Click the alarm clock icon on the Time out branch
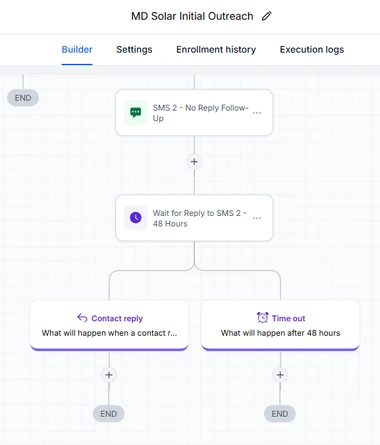This screenshot has width=380, height=445. (x=263, y=318)
